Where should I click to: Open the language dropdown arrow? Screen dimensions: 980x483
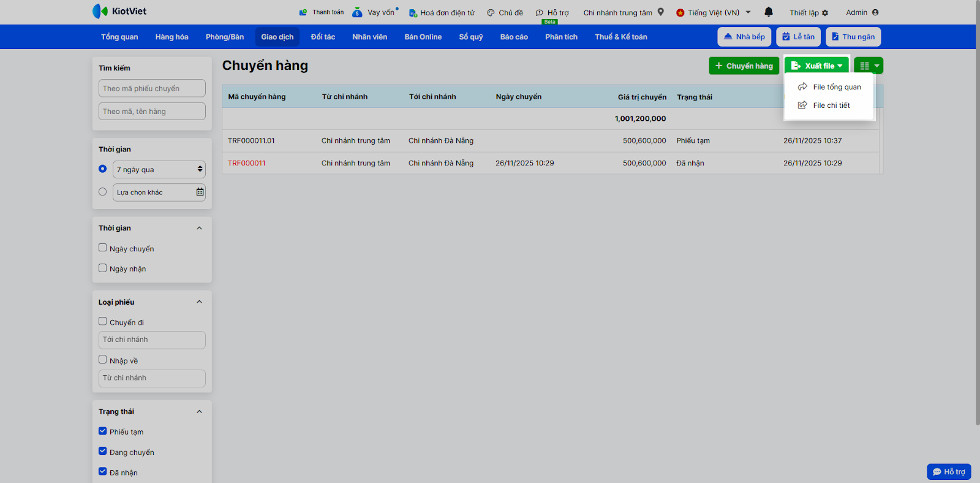(x=748, y=12)
